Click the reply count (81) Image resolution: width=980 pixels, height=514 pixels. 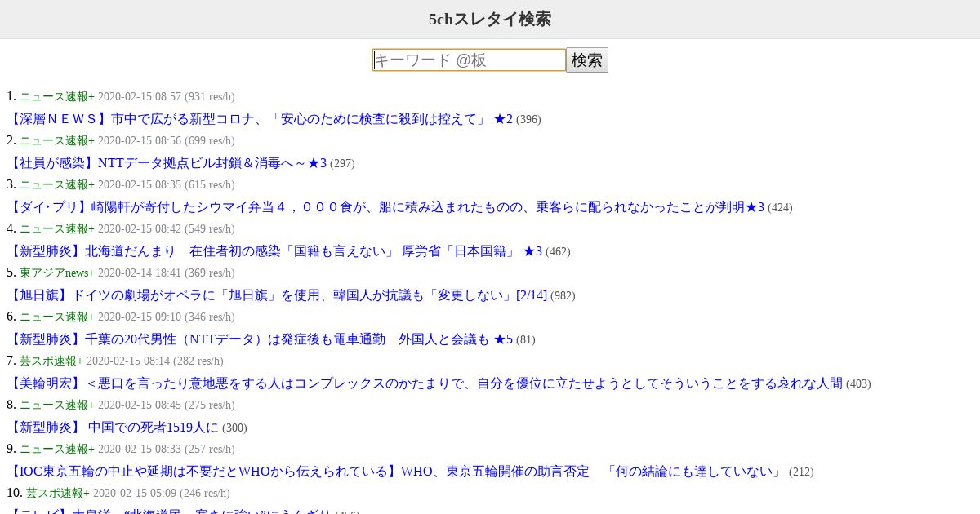526,340
